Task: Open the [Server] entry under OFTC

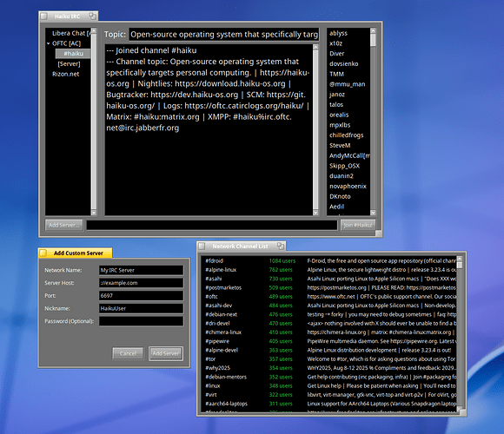Action: point(69,63)
